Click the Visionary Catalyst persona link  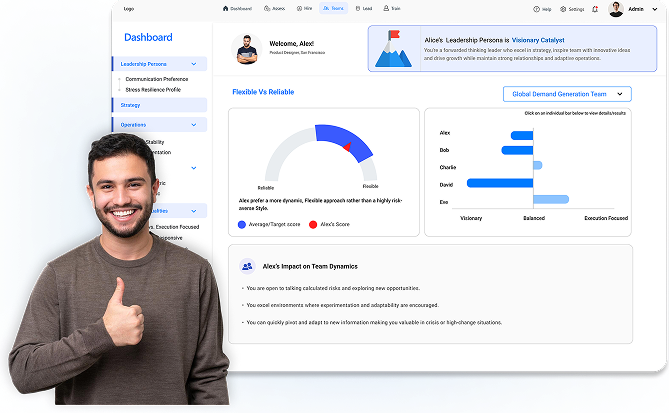(x=538, y=40)
